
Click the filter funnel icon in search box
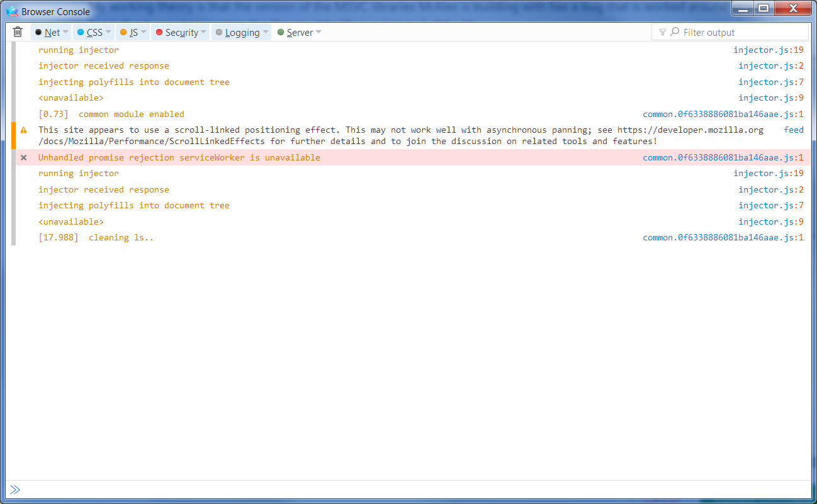664,31
